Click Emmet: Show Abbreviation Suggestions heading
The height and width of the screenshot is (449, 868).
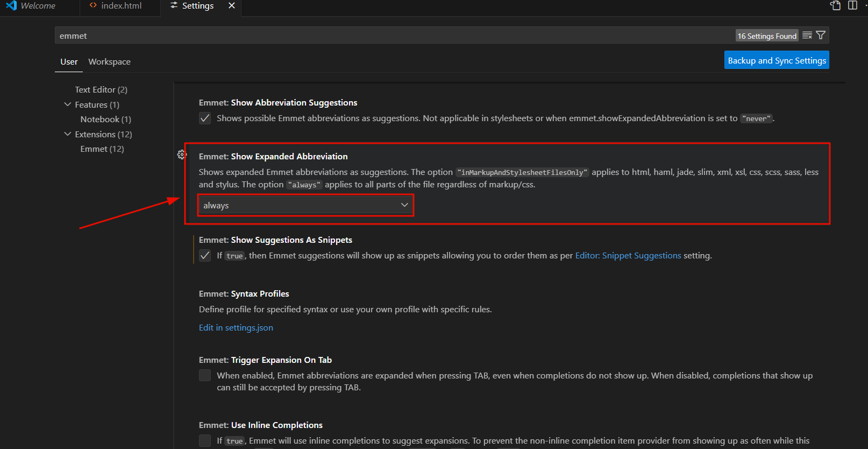click(278, 102)
